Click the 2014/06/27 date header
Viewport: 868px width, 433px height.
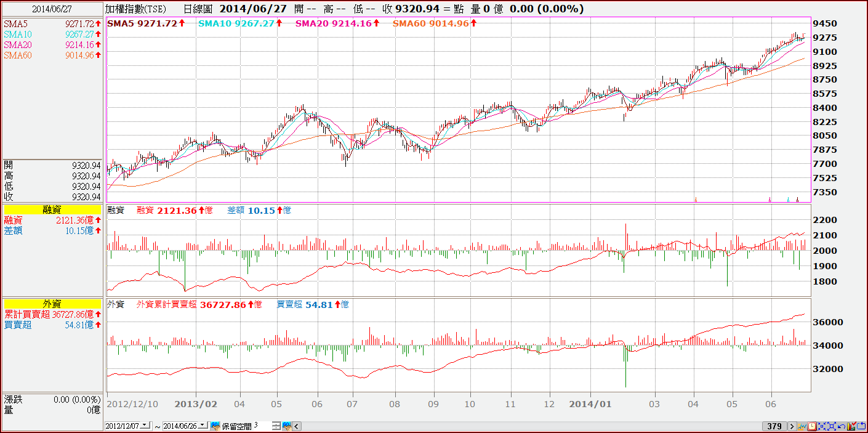point(51,9)
